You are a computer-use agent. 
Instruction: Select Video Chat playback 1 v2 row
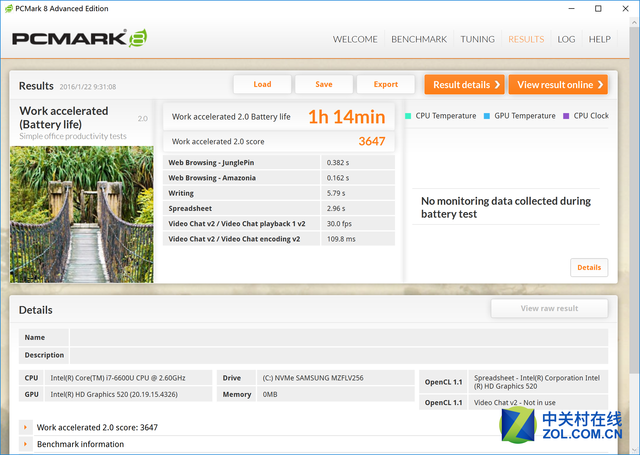(x=279, y=224)
